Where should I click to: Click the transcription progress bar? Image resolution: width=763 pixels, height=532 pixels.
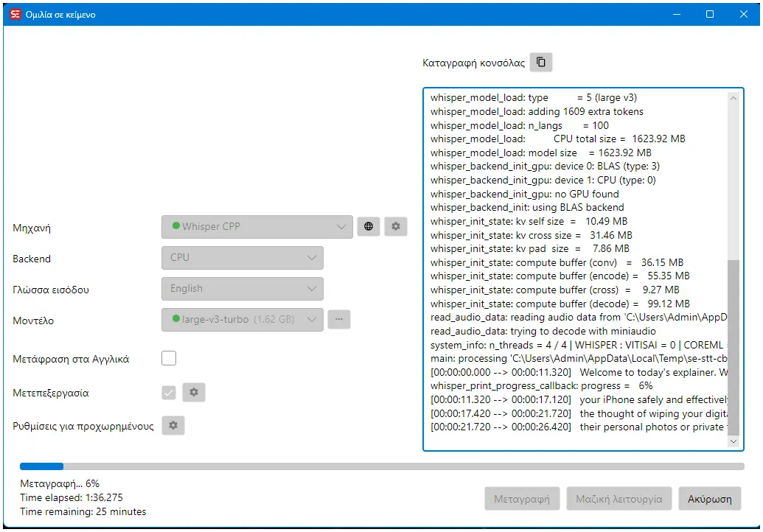382,466
